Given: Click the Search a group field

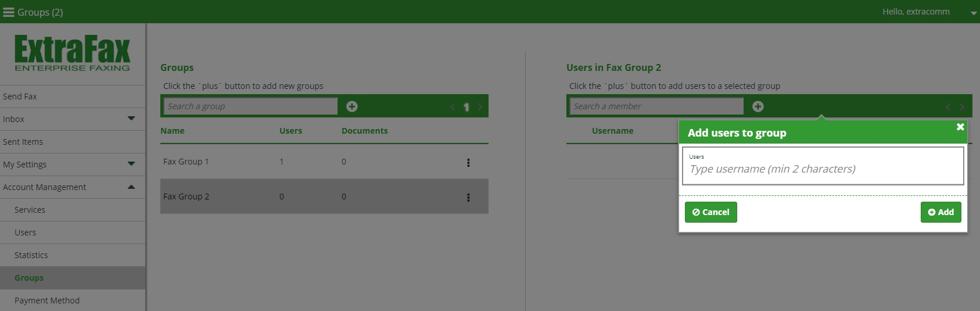Looking at the screenshot, I should point(250,106).
